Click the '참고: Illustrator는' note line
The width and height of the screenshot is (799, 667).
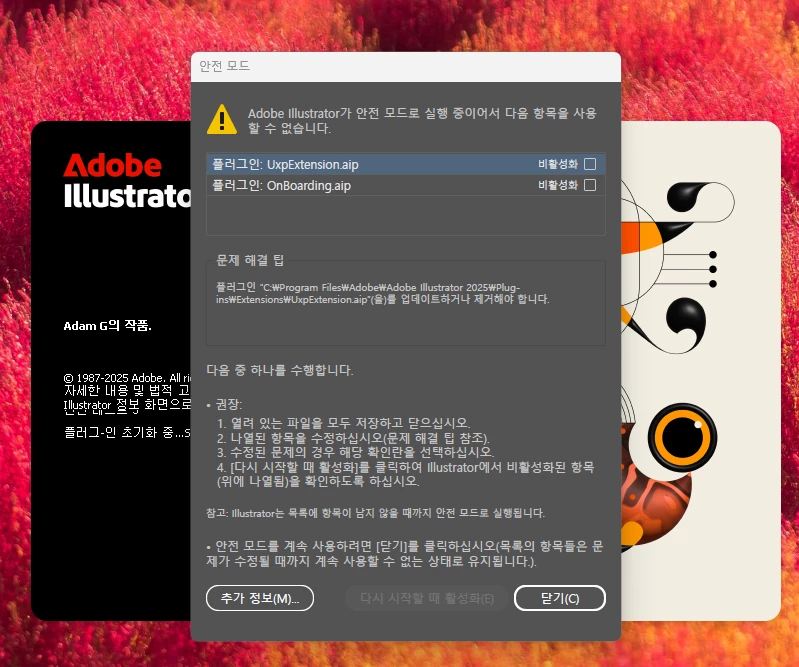pos(376,513)
